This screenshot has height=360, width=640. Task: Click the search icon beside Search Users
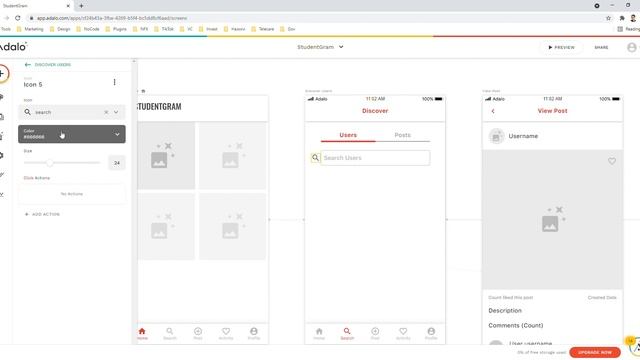pyautogui.click(x=315, y=158)
